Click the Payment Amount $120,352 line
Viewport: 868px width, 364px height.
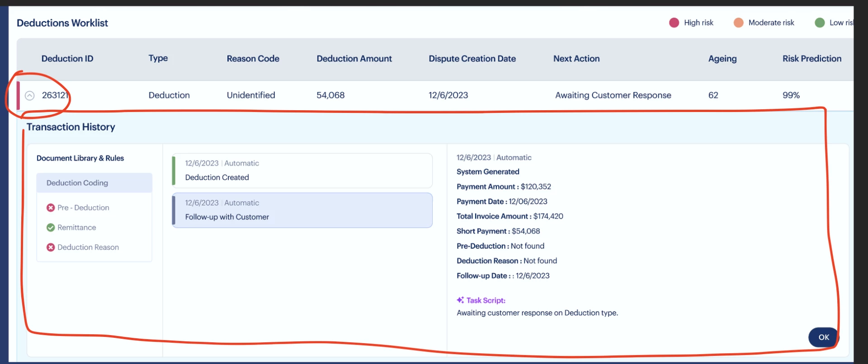pyautogui.click(x=504, y=187)
